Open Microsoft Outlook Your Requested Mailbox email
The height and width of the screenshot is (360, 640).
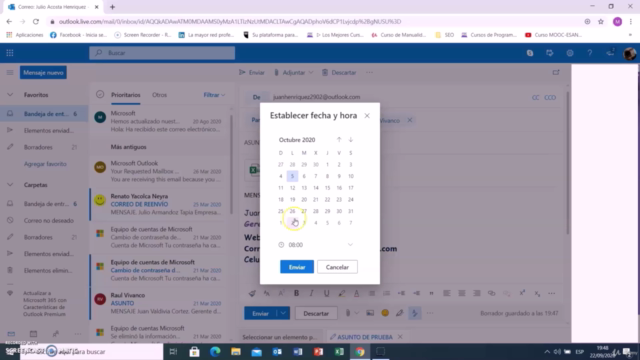pyautogui.click(x=160, y=171)
